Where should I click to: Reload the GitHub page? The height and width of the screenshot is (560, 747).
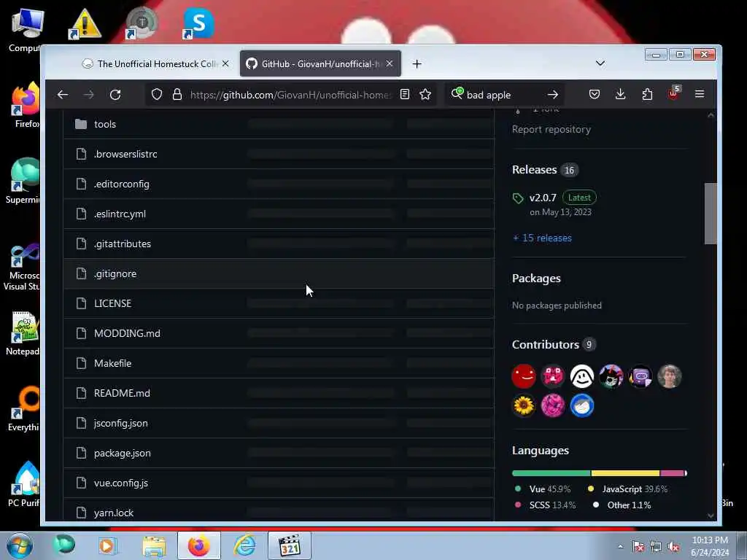coord(115,95)
